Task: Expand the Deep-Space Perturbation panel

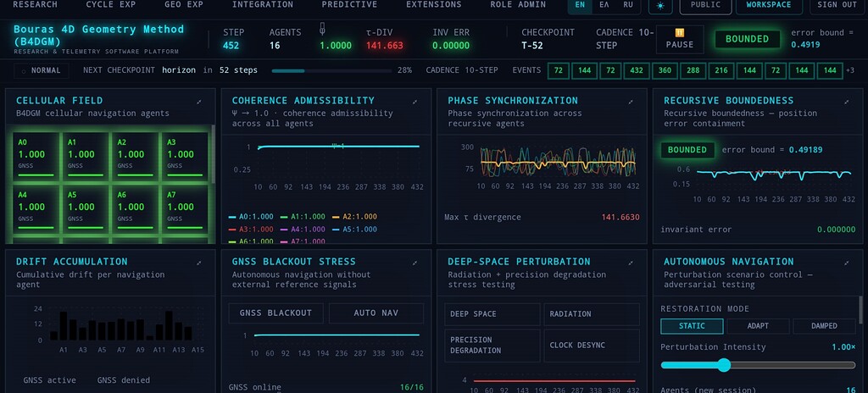Action: [631, 263]
